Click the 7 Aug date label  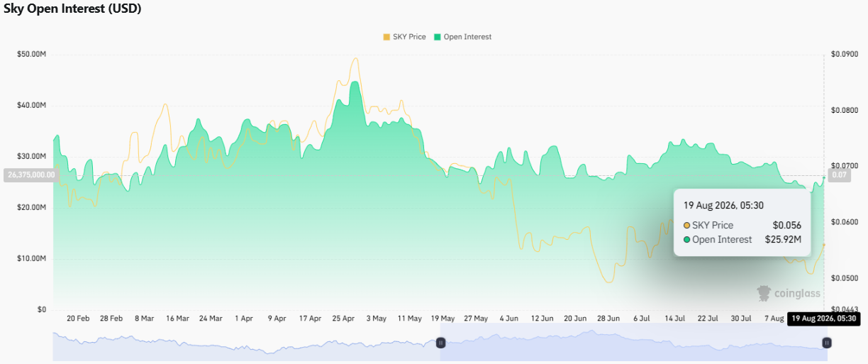[x=774, y=319]
